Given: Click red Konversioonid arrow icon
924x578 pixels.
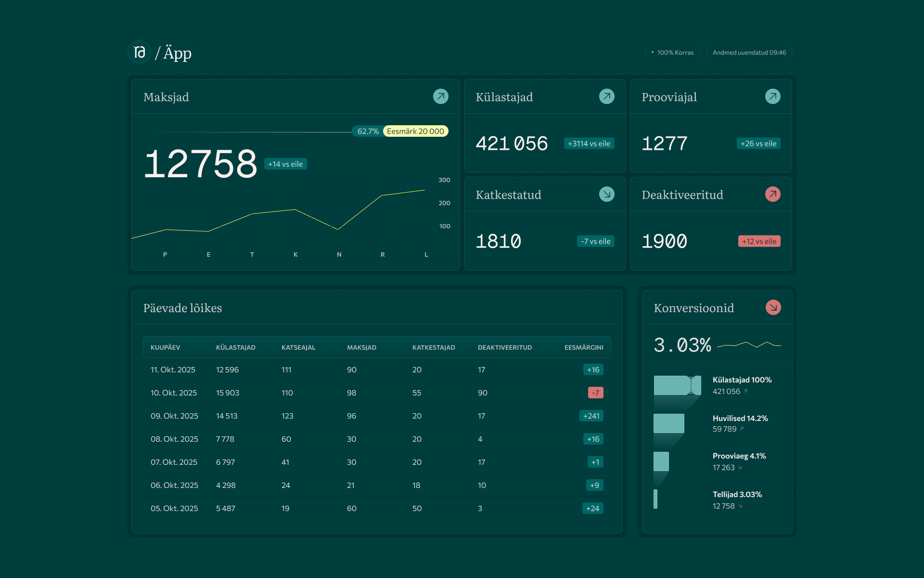Looking at the screenshot, I should 773,307.
